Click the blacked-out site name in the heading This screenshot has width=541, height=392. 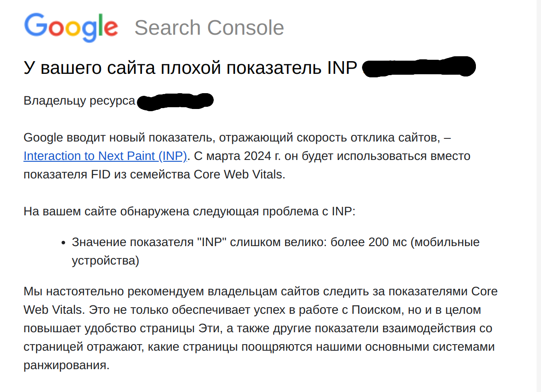[x=418, y=68]
